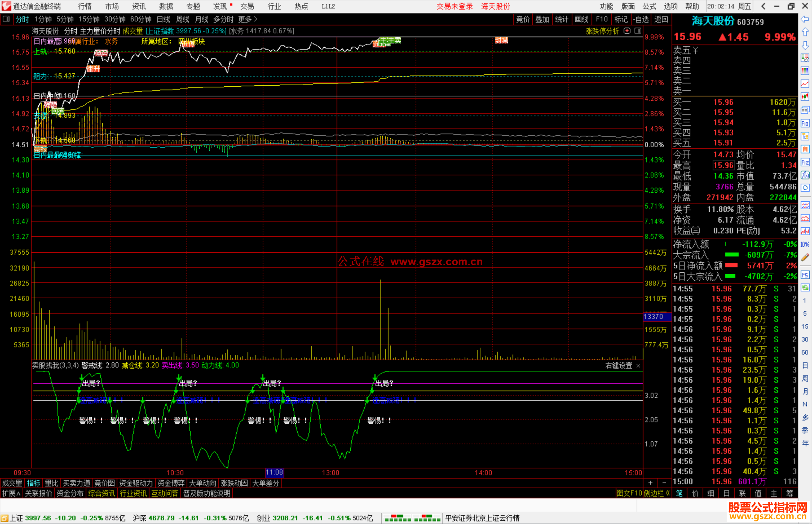Open the f(x) formula sidebar icon
This screenshot has height=524, width=812.
pyautogui.click(x=805, y=175)
